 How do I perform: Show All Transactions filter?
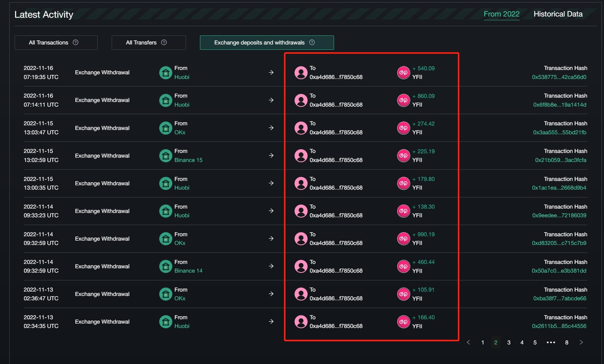point(56,43)
